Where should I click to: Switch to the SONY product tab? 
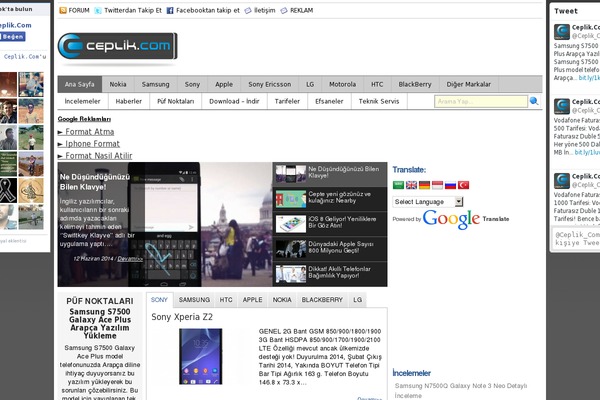coord(159,300)
